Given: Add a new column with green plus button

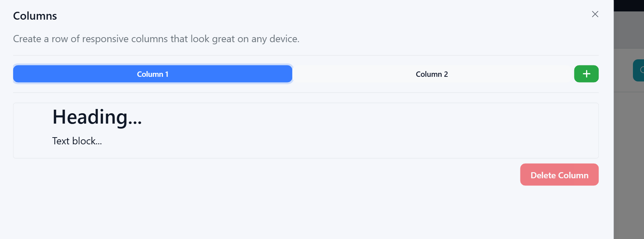Looking at the screenshot, I should pyautogui.click(x=586, y=74).
